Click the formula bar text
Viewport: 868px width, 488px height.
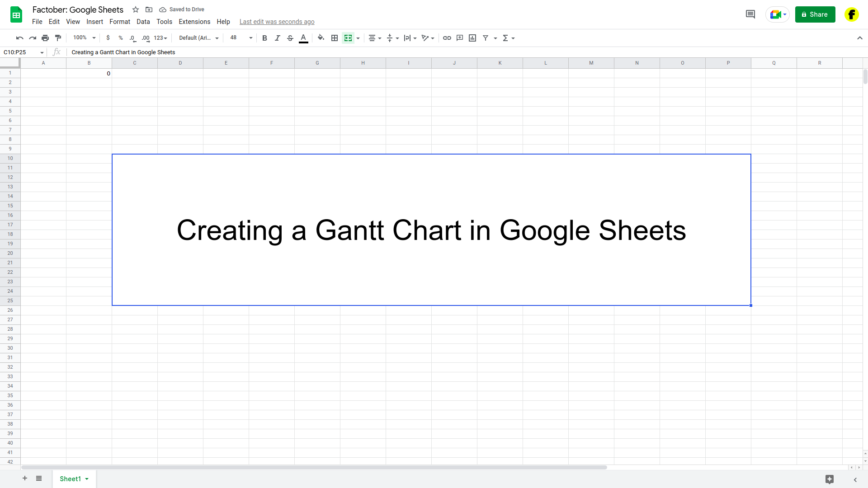[123, 52]
